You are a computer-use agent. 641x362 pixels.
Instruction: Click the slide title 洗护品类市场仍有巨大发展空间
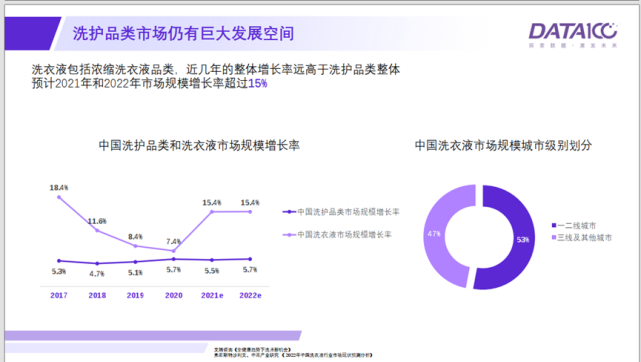(183, 34)
